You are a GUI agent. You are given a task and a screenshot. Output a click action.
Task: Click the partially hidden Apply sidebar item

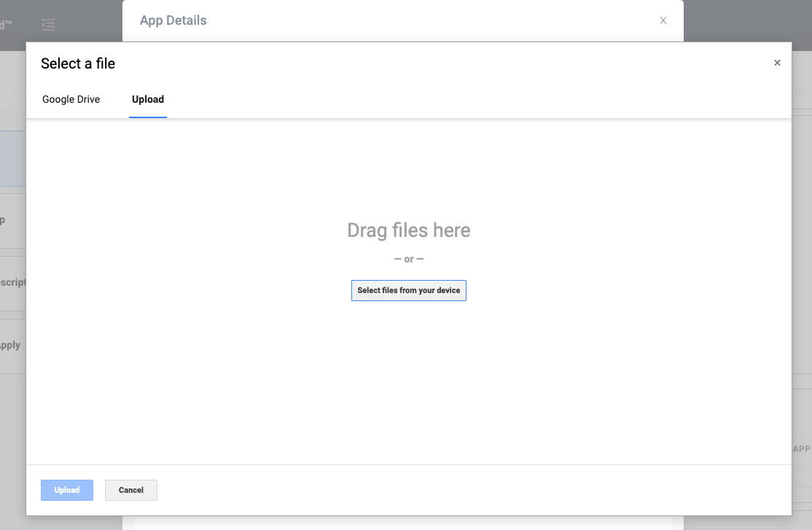[x=11, y=346]
